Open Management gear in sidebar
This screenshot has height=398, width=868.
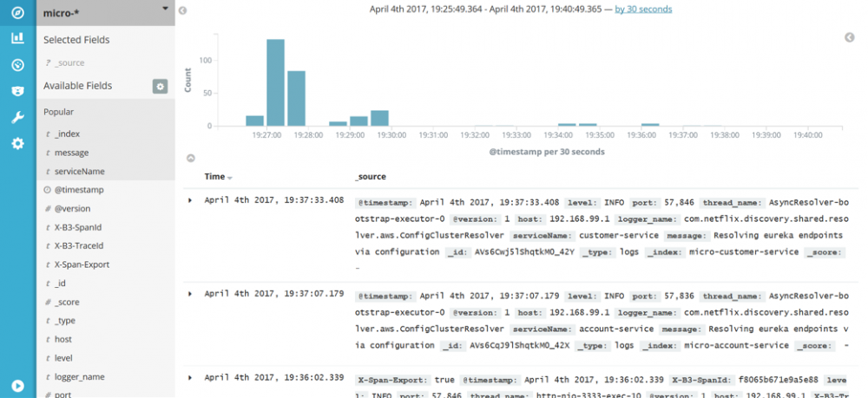(x=17, y=144)
